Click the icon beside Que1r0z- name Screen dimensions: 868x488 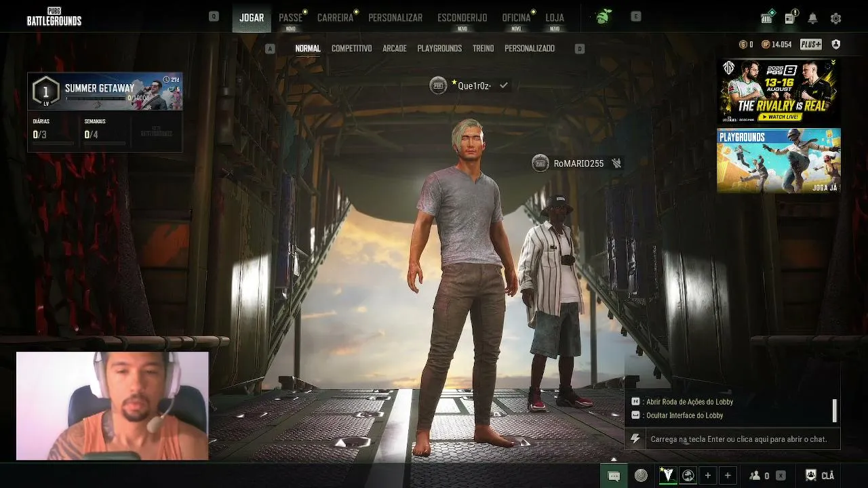438,85
